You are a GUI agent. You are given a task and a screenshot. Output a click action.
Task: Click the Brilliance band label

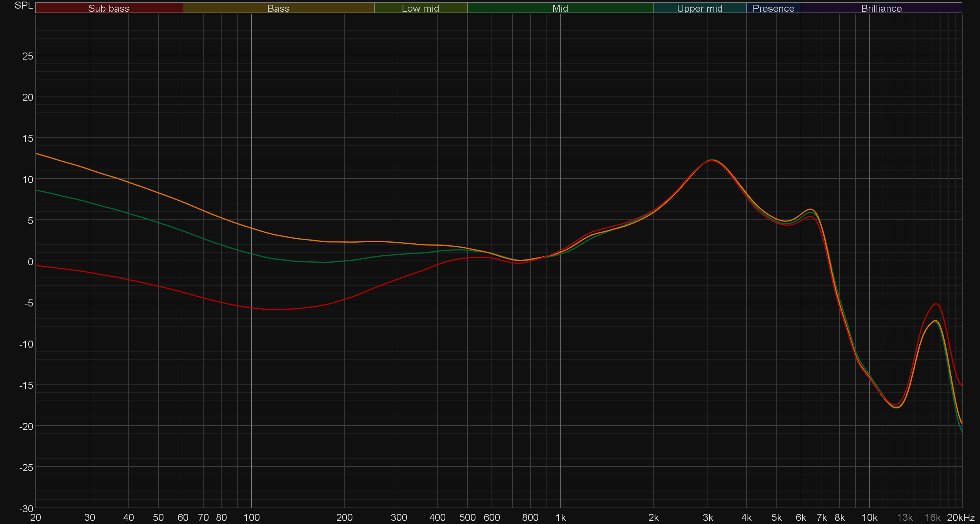tap(881, 8)
